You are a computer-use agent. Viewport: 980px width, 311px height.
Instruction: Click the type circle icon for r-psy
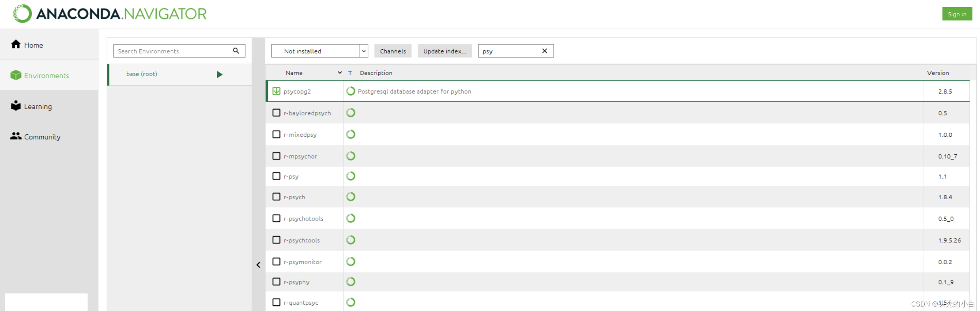click(x=351, y=176)
